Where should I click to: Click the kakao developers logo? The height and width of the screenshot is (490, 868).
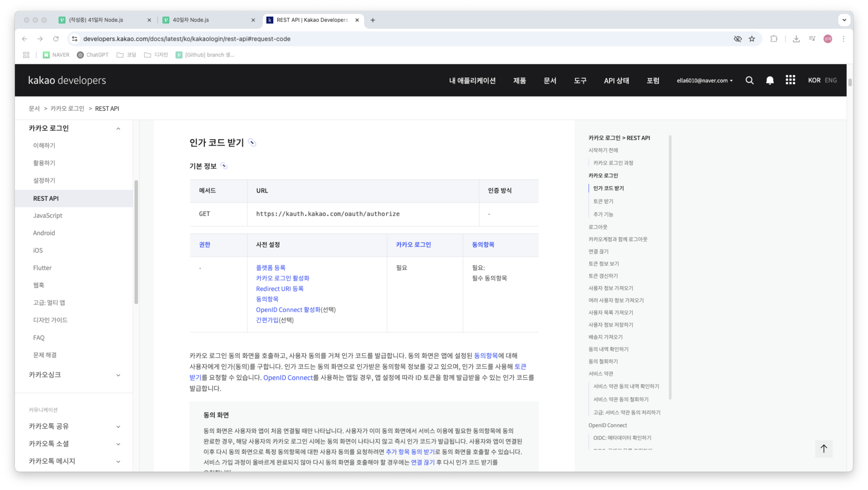point(67,80)
